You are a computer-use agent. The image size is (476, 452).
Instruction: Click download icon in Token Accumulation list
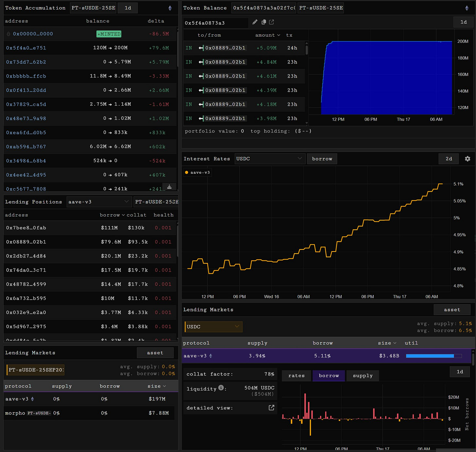point(169,187)
